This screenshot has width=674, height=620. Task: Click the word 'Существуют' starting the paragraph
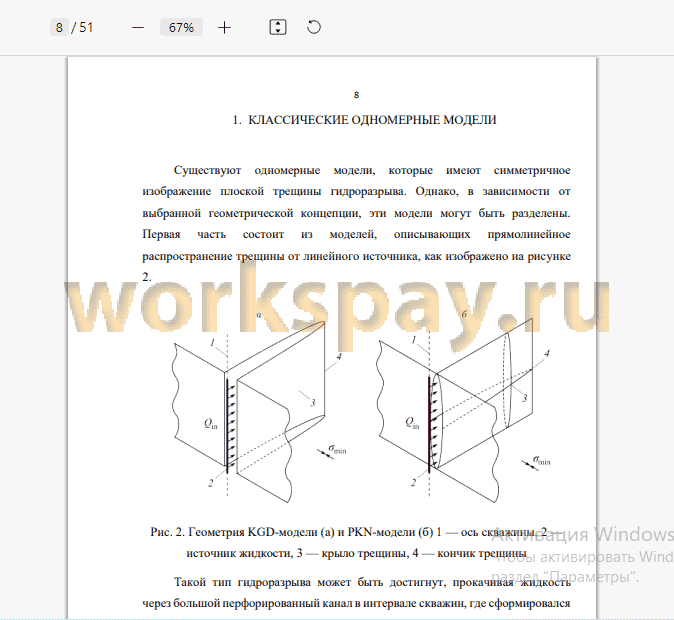click(207, 170)
